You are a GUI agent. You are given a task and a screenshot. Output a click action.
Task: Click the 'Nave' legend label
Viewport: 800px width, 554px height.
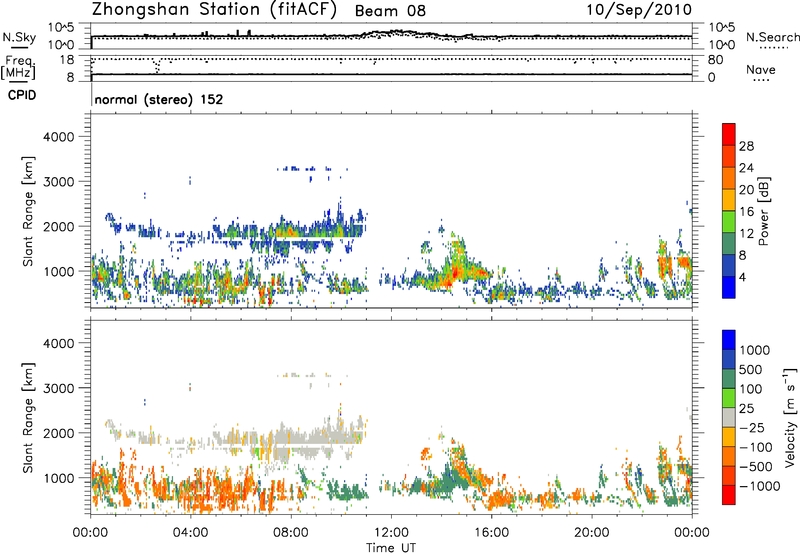tap(761, 69)
